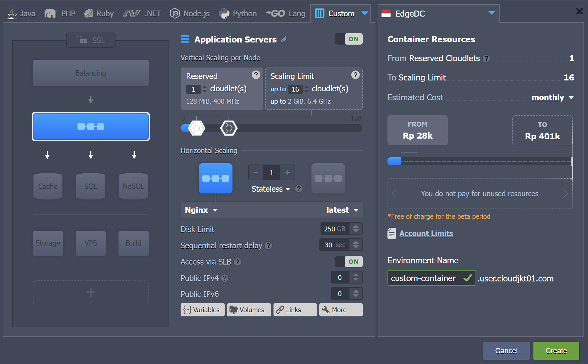Increase the horizontal node count
This screenshot has width=588, height=364.
[287, 172]
